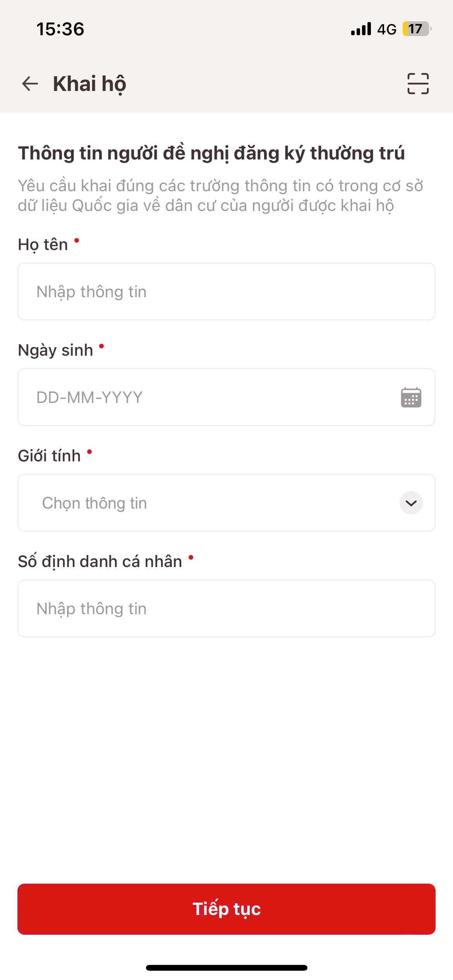Open the calendar date picker icon

[411, 397]
